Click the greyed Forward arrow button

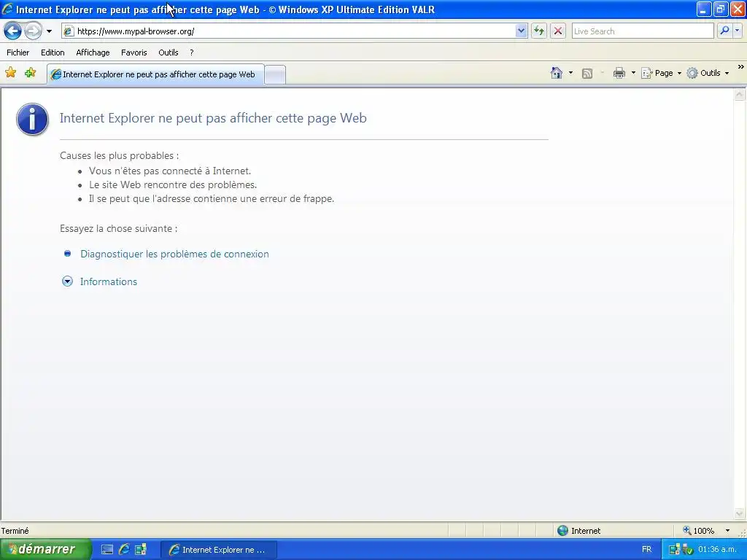33,31
